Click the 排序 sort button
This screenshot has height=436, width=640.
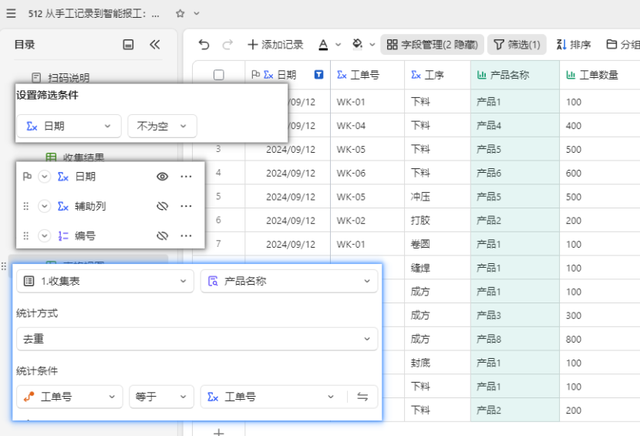click(573, 44)
